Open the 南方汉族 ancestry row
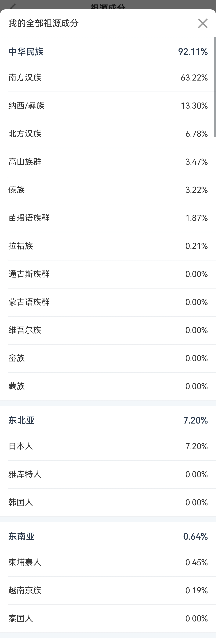216x644 pixels. pyautogui.click(x=108, y=78)
